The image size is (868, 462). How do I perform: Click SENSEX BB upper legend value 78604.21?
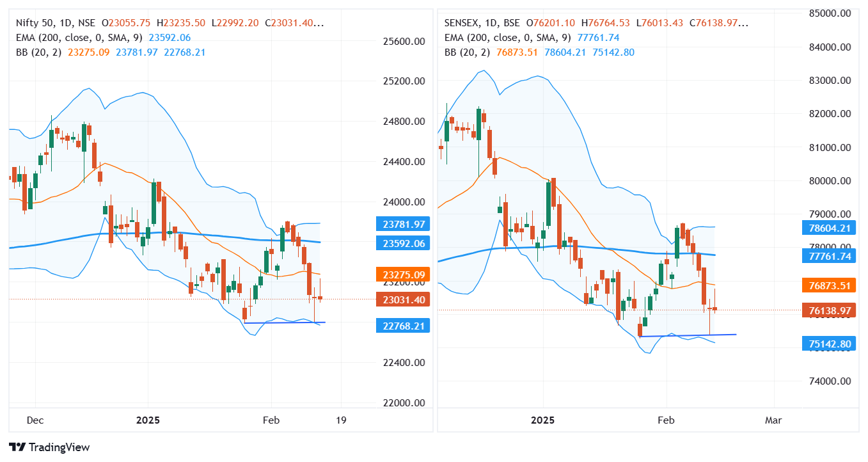click(565, 52)
